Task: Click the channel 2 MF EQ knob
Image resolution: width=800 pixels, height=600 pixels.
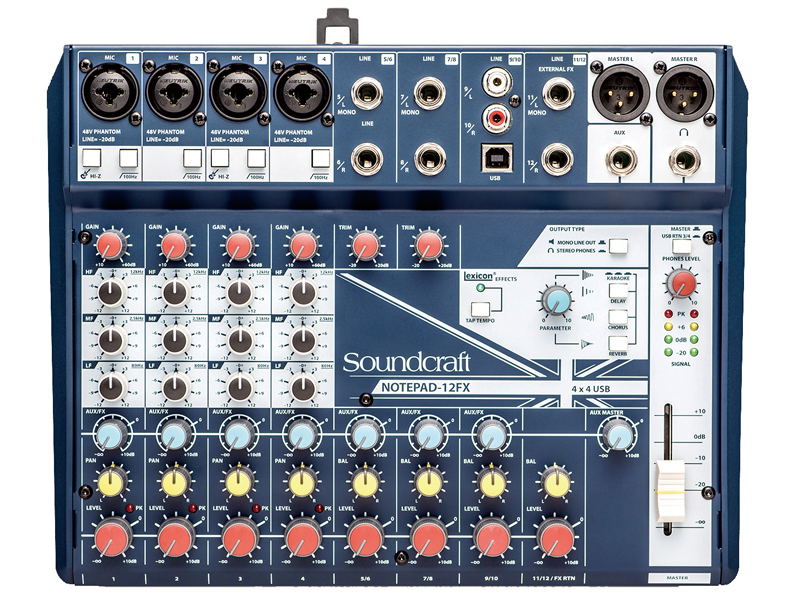Action: click(176, 340)
